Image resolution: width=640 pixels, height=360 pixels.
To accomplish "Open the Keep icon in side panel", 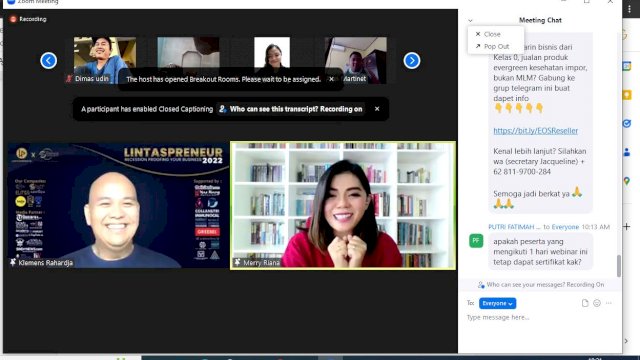I will point(627,95).
